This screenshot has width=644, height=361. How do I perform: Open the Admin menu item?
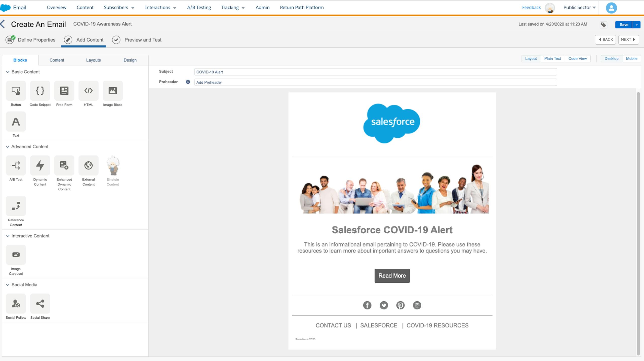[263, 8]
